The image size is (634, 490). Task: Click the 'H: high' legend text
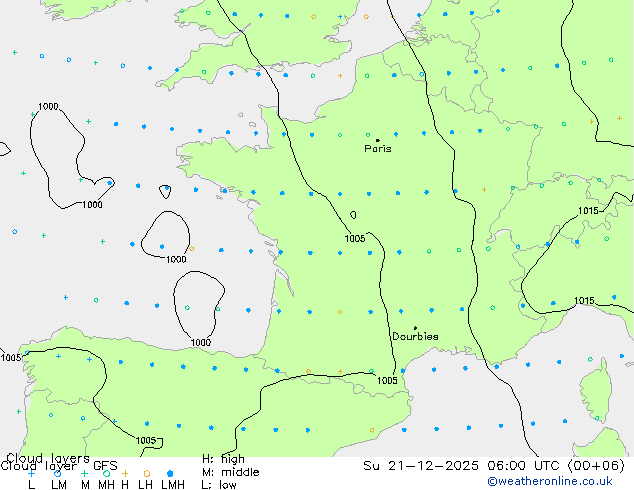click(x=223, y=459)
